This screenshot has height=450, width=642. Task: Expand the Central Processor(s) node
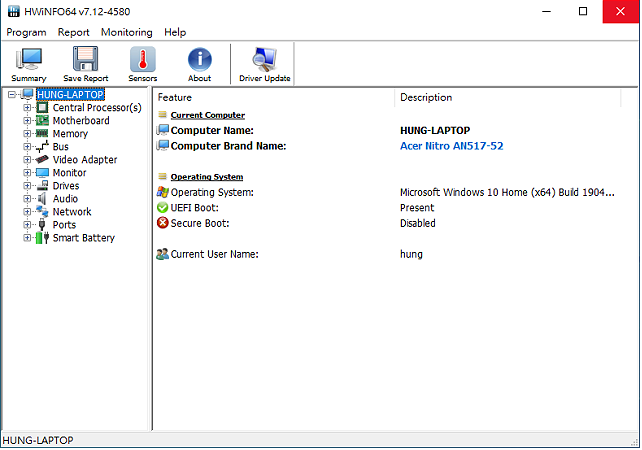pos(27,108)
